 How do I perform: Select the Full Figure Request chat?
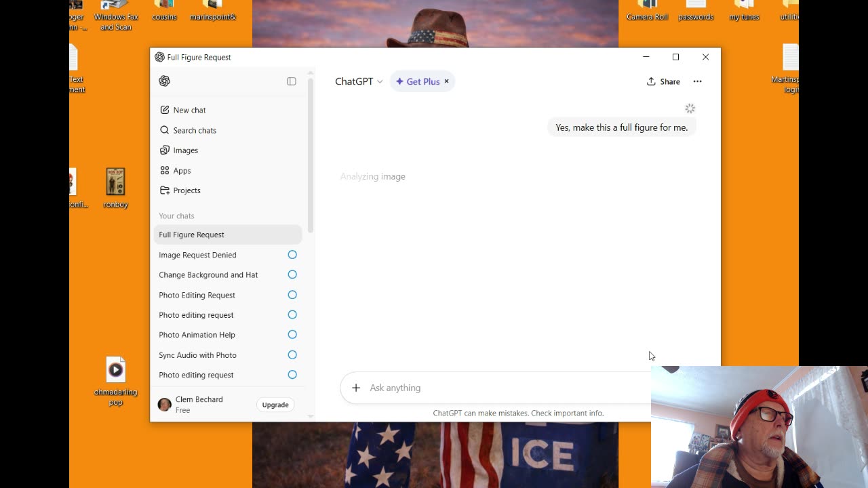click(x=228, y=235)
